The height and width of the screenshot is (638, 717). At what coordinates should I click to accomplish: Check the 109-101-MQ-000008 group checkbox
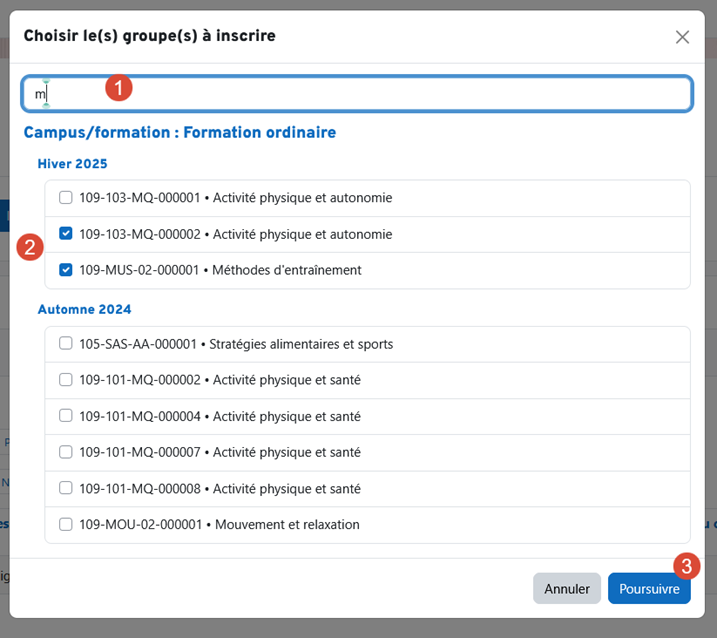pyautogui.click(x=66, y=488)
